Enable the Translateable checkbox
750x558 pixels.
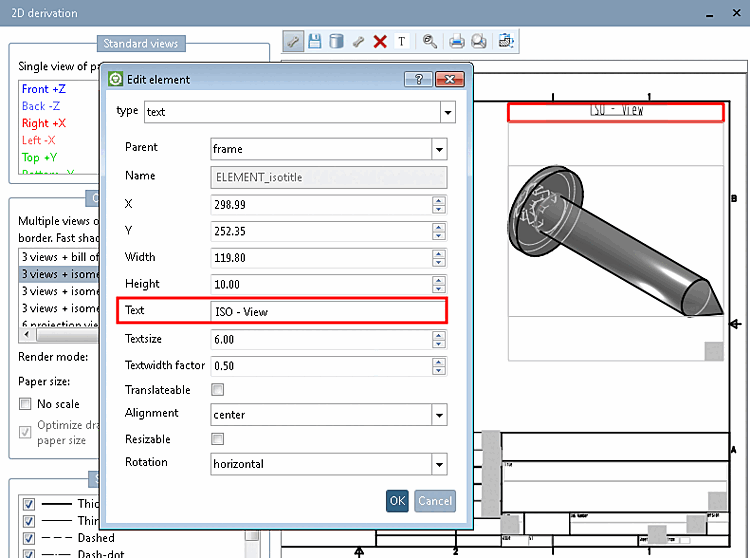point(218,389)
